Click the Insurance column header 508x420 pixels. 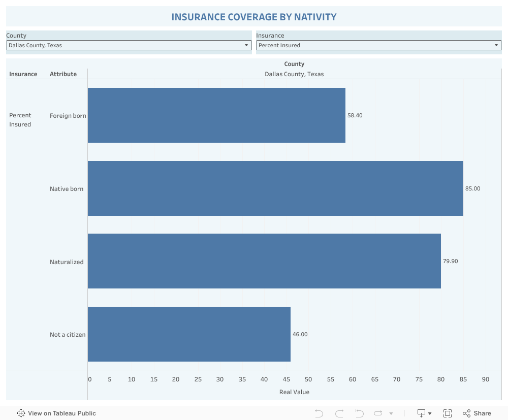(x=23, y=74)
